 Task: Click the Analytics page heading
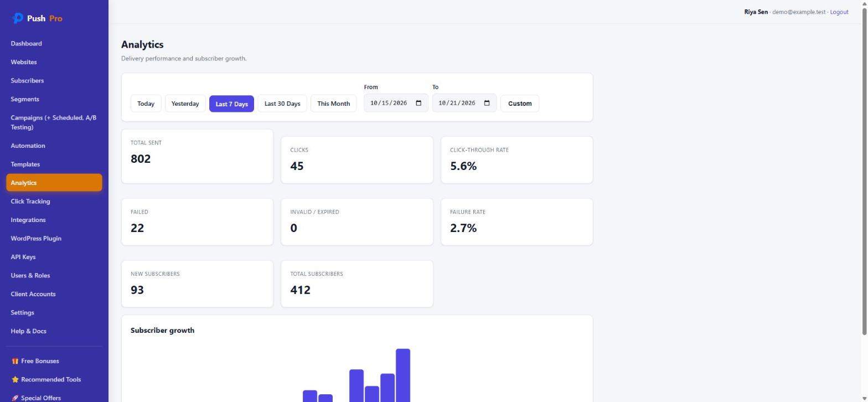[142, 44]
